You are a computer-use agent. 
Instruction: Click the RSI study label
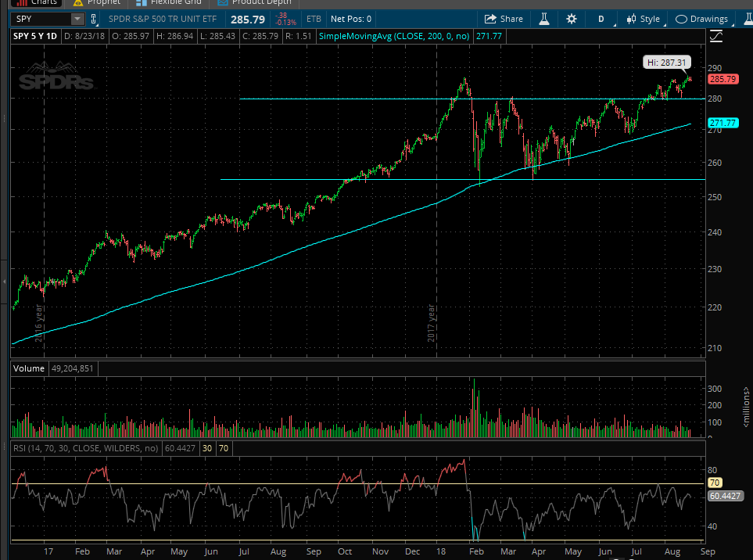(x=85, y=449)
